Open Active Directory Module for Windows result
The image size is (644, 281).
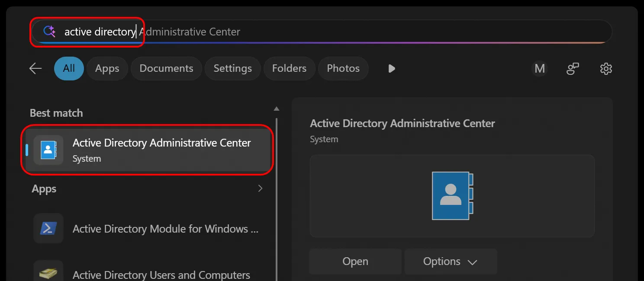[148, 229]
